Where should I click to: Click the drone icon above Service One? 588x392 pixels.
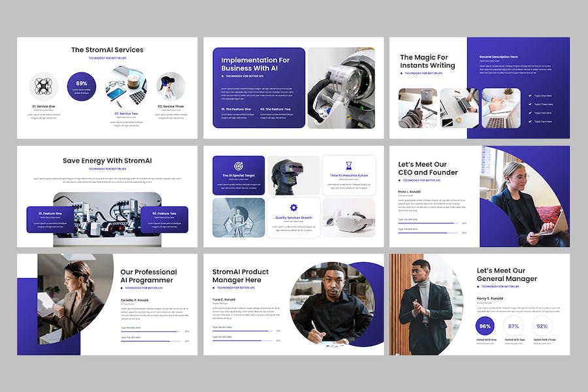tap(44, 86)
